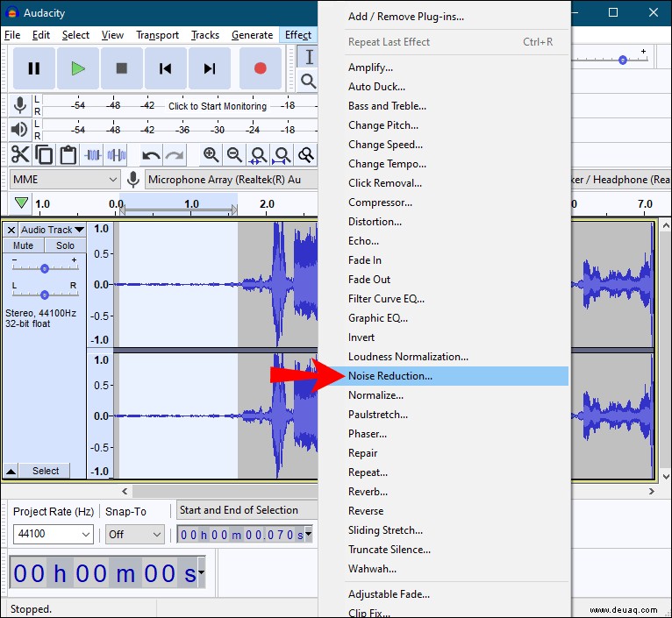Viewport: 672px width, 618px height.
Task: Select the Selection (I-beam) tool
Action: click(308, 57)
